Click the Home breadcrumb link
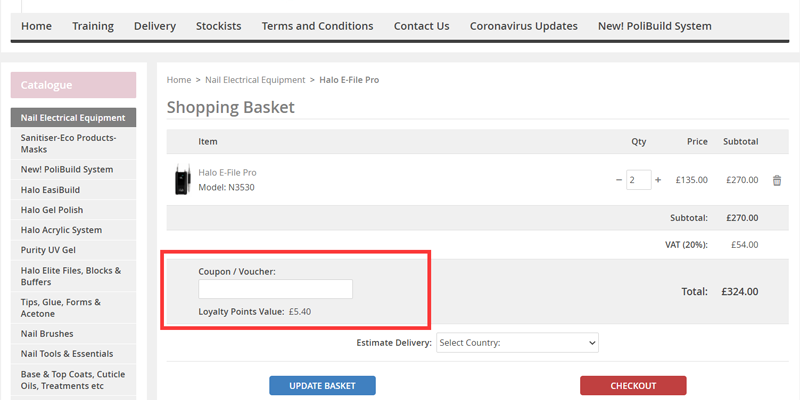This screenshot has width=800, height=400. pyautogui.click(x=178, y=80)
